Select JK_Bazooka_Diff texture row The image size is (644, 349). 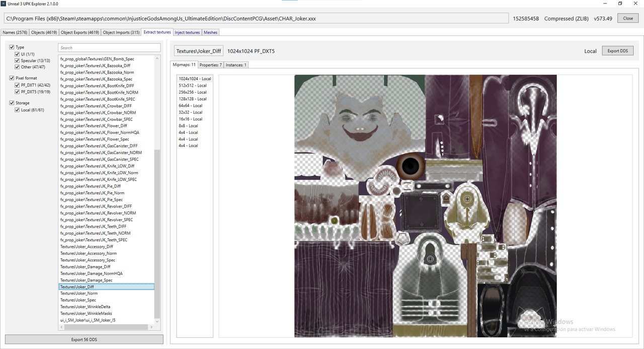(107, 65)
